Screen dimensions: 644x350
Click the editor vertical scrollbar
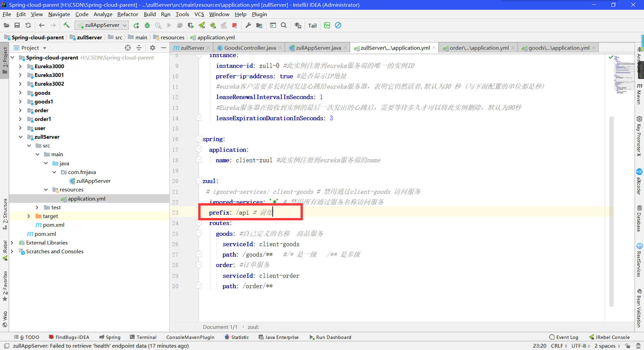tap(611, 212)
